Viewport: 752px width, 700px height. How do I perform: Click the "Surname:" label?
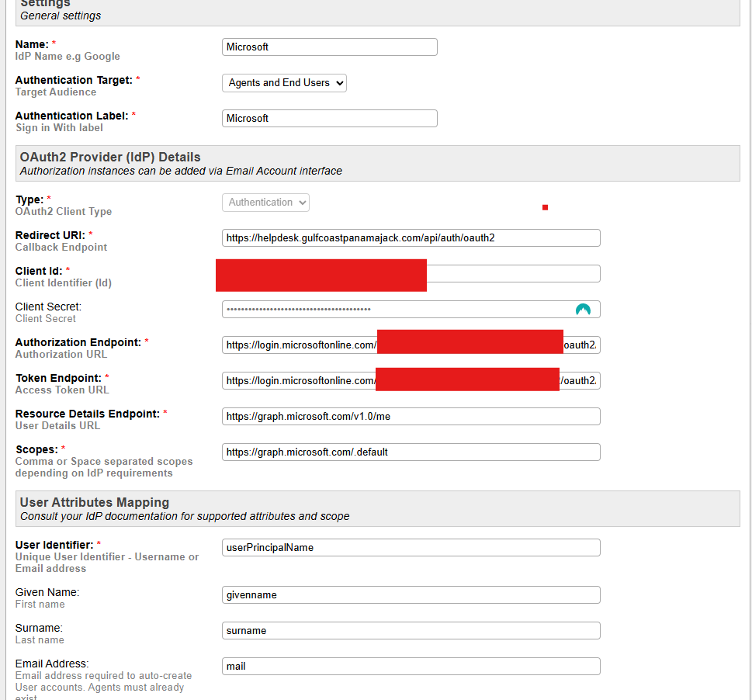click(x=40, y=628)
